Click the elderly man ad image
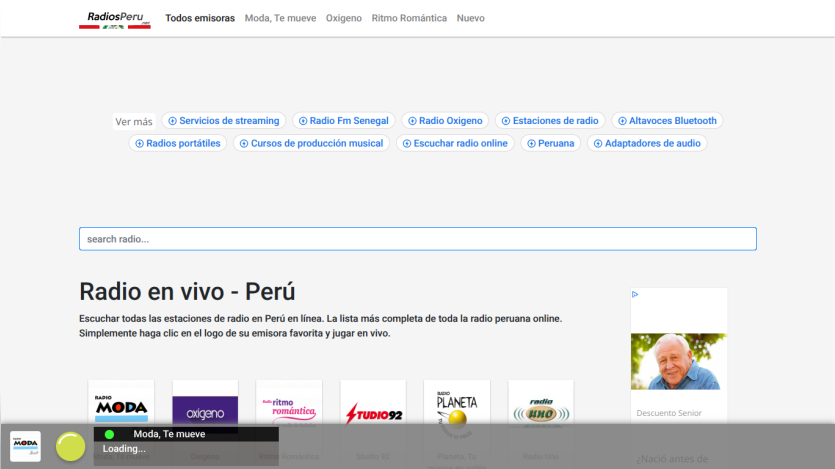835x469 pixels. 679,361
